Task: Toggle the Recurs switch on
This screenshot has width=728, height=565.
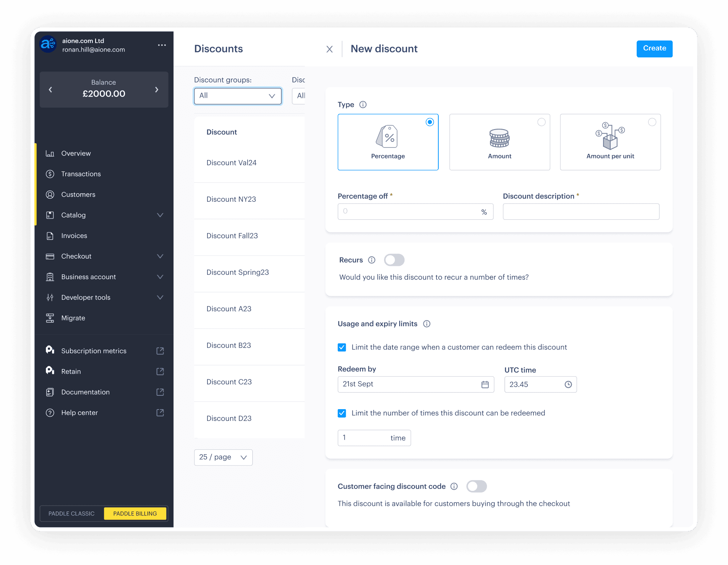Action: 394,260
